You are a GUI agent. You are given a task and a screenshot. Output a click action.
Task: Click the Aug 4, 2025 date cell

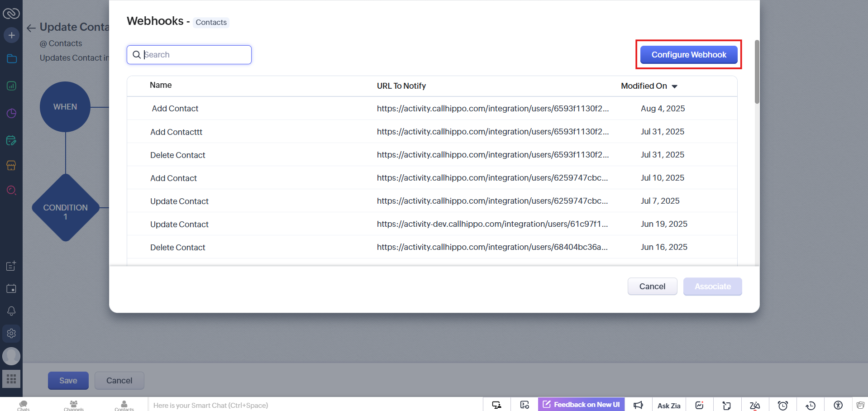(663, 109)
